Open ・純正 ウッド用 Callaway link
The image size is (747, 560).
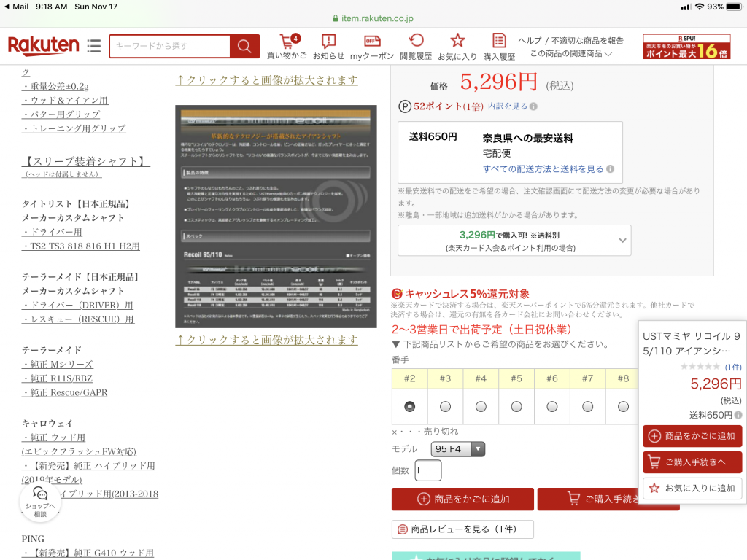pos(54,437)
